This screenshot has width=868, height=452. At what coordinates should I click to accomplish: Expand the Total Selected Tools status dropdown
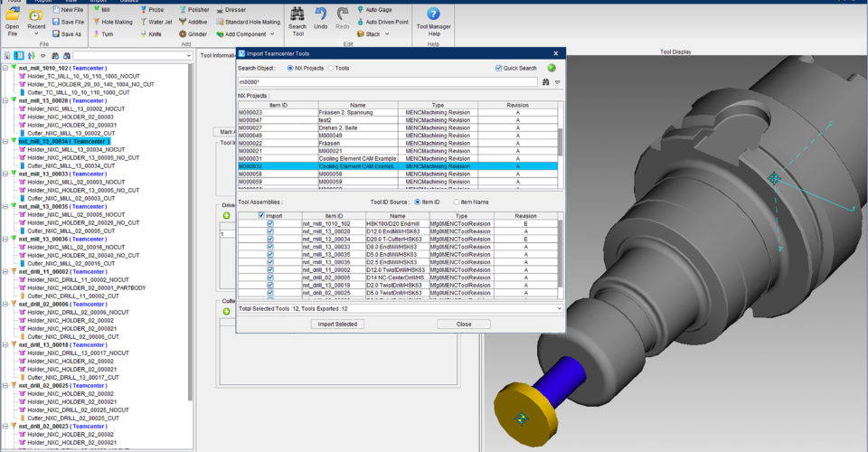tap(559, 308)
